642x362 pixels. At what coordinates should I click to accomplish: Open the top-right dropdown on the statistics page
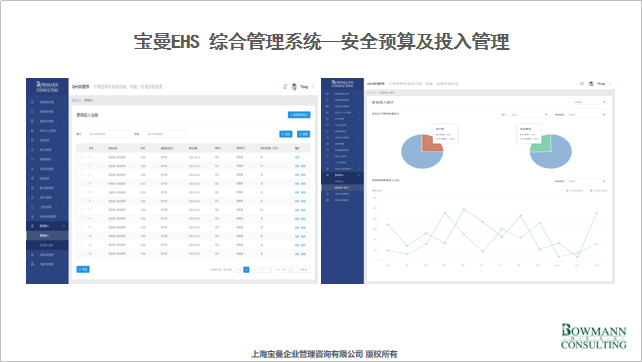click(x=590, y=102)
